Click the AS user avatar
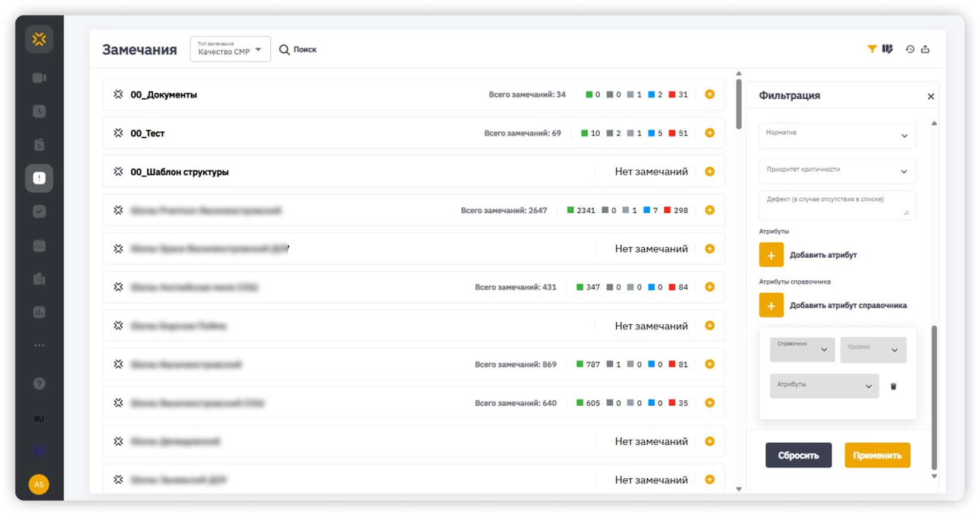980x516 pixels. click(39, 484)
